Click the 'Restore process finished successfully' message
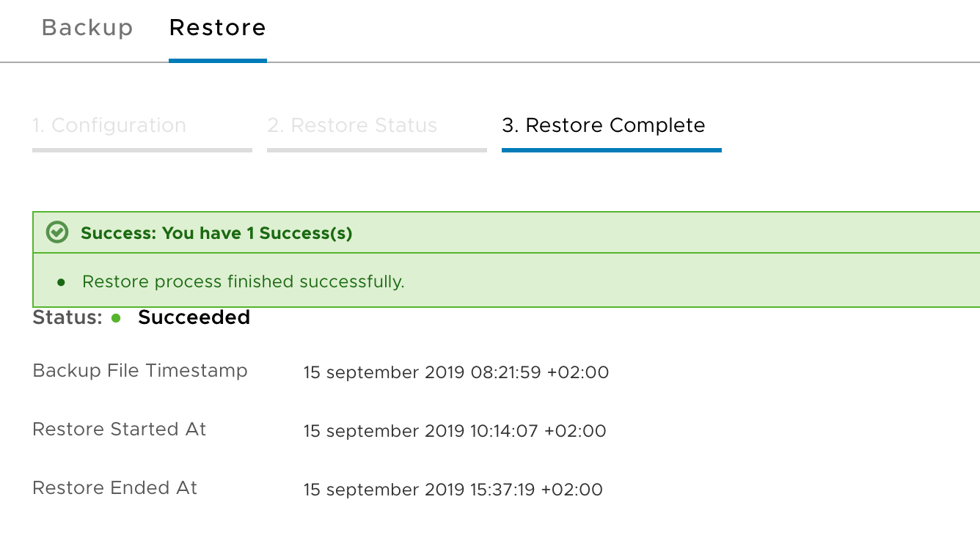The image size is (980, 557). click(x=243, y=281)
